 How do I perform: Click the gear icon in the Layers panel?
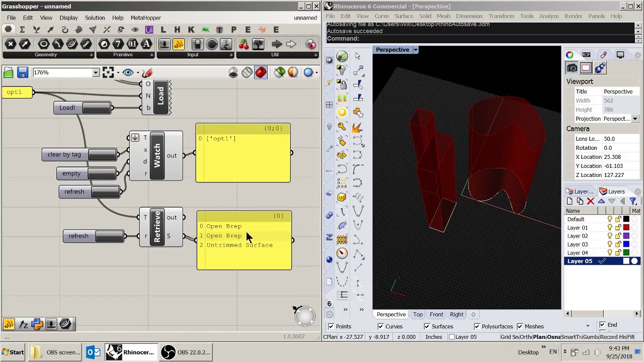click(x=638, y=192)
